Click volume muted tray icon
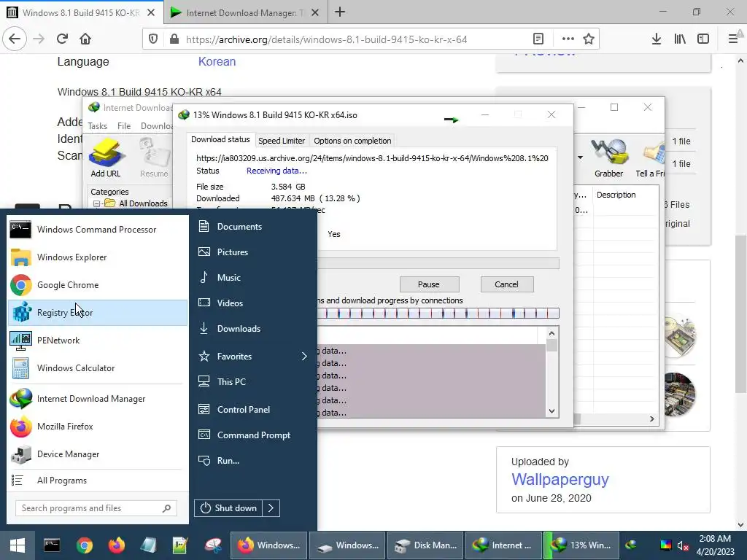The image size is (747, 560). (x=684, y=545)
